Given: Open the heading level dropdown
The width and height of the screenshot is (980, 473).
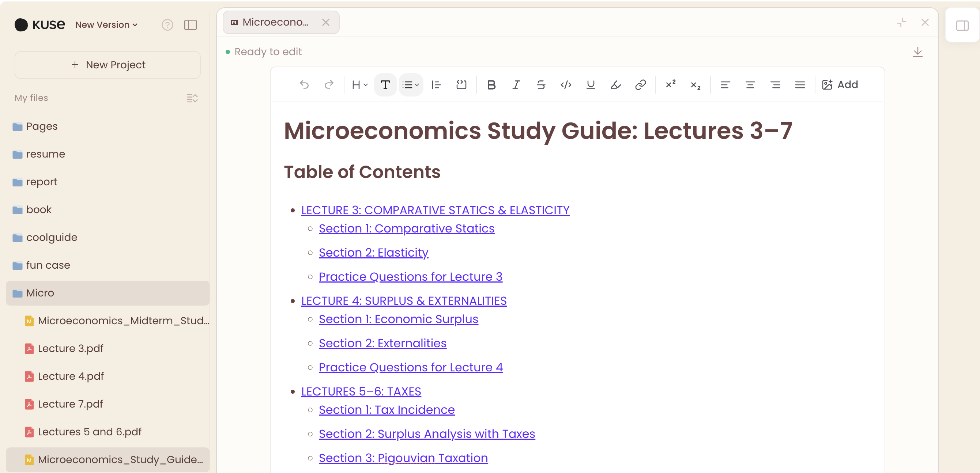Looking at the screenshot, I should pyautogui.click(x=359, y=84).
